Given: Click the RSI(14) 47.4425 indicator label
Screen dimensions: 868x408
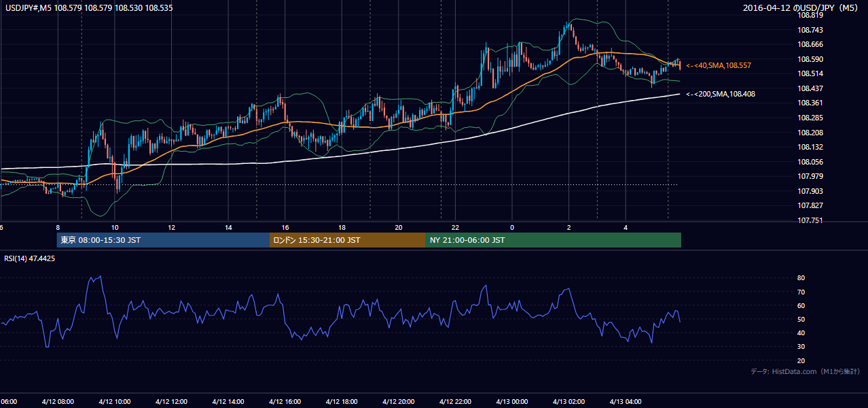Looking at the screenshot, I should click(30, 258).
